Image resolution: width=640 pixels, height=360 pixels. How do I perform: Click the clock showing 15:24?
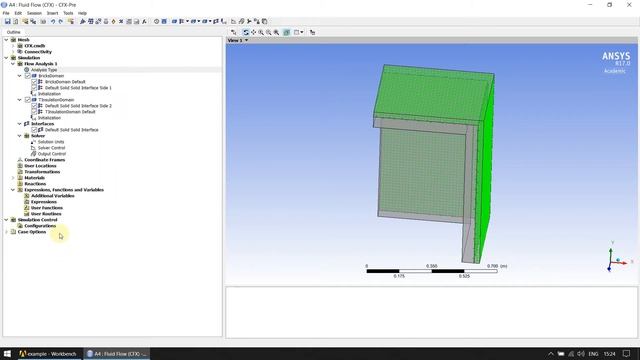pyautogui.click(x=610, y=353)
